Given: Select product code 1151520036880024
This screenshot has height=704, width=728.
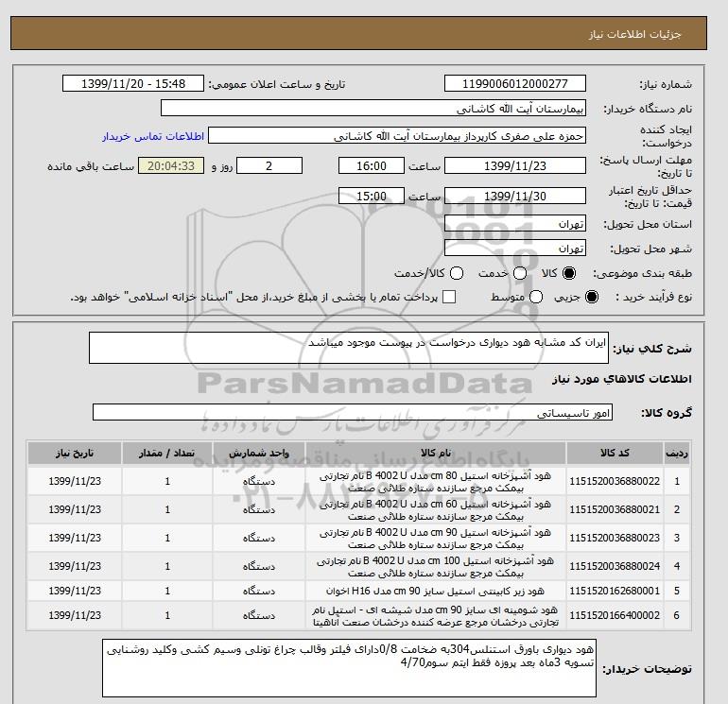Looking at the screenshot, I should [x=615, y=566].
